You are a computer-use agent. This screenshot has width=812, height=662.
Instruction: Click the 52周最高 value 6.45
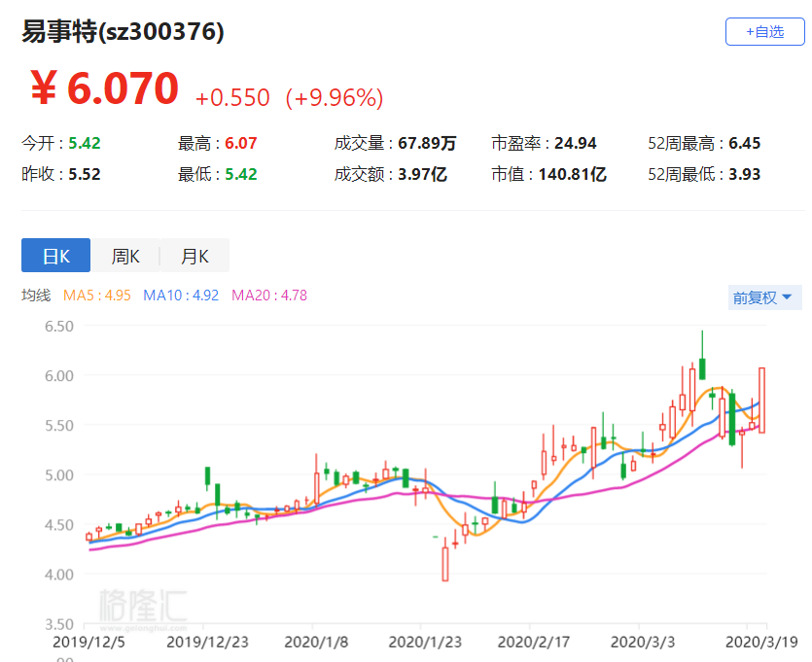tap(744, 144)
